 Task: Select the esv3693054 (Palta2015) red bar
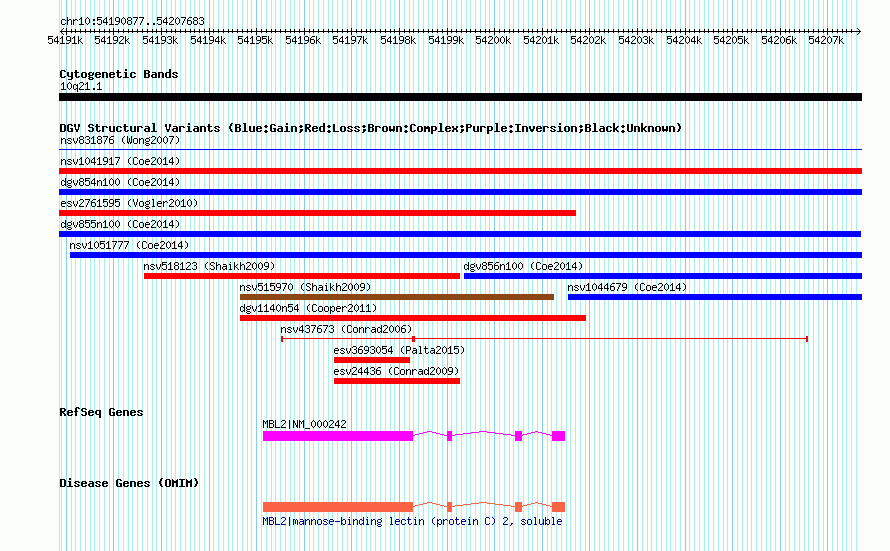(x=372, y=360)
